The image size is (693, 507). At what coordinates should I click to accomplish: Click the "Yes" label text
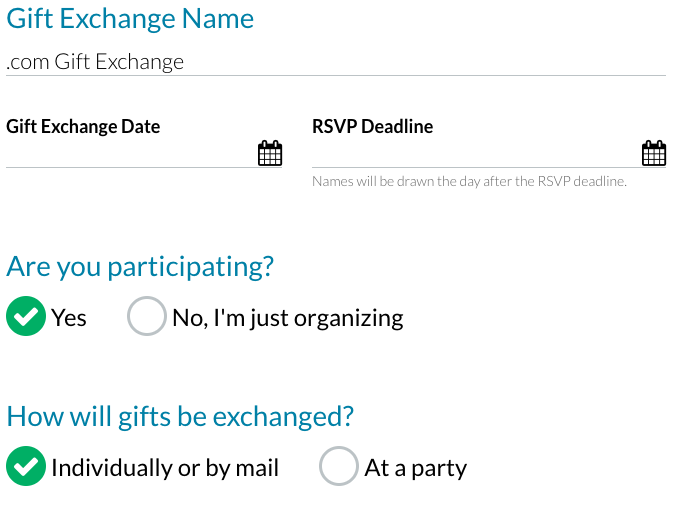[69, 318]
